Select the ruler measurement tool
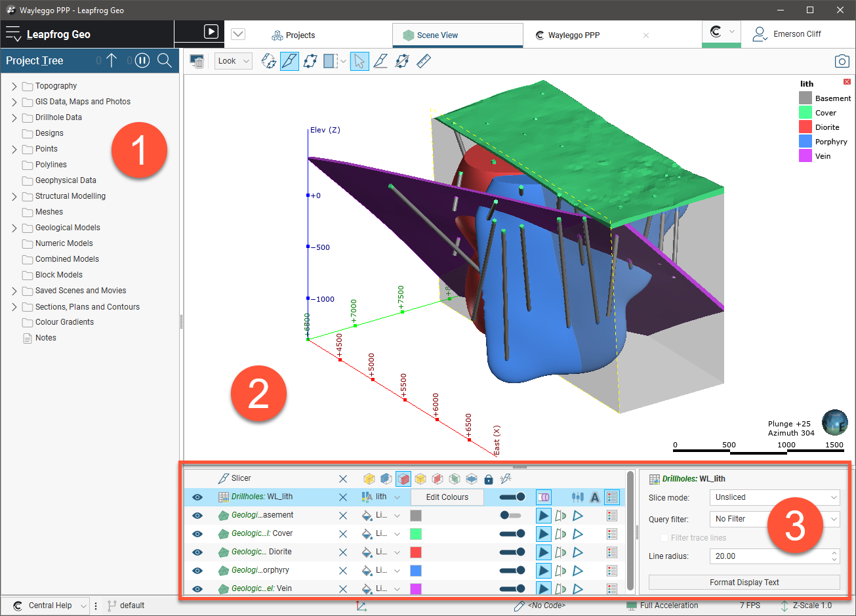The image size is (856, 616). (424, 61)
